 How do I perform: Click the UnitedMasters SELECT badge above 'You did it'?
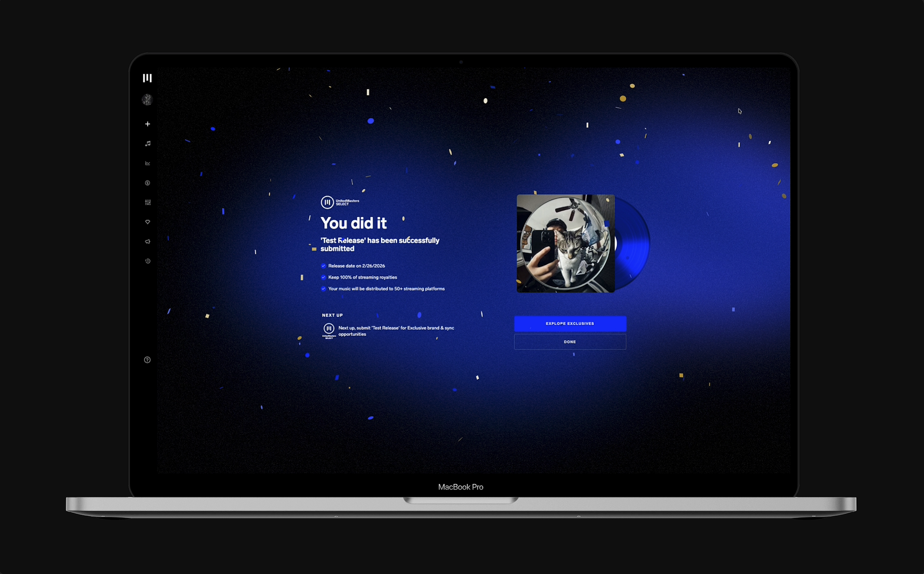pos(328,202)
